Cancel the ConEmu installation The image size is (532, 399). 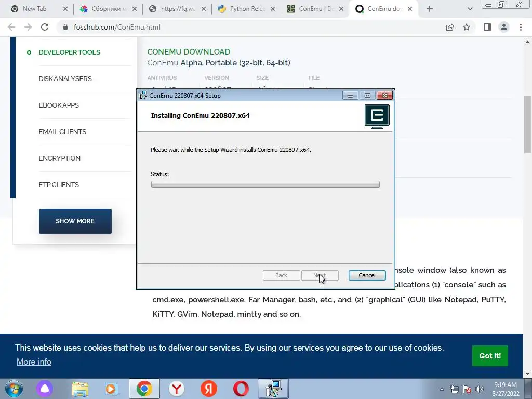tap(367, 275)
